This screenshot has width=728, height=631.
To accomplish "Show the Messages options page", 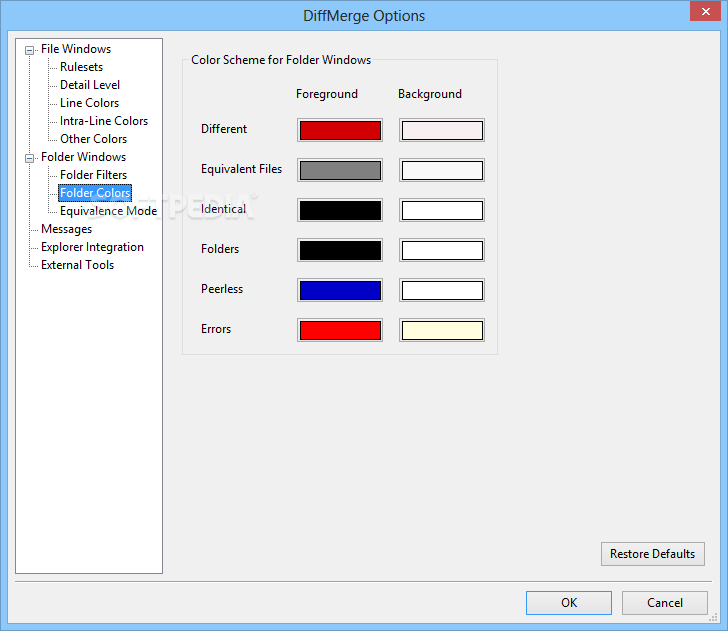I will click(x=66, y=229).
